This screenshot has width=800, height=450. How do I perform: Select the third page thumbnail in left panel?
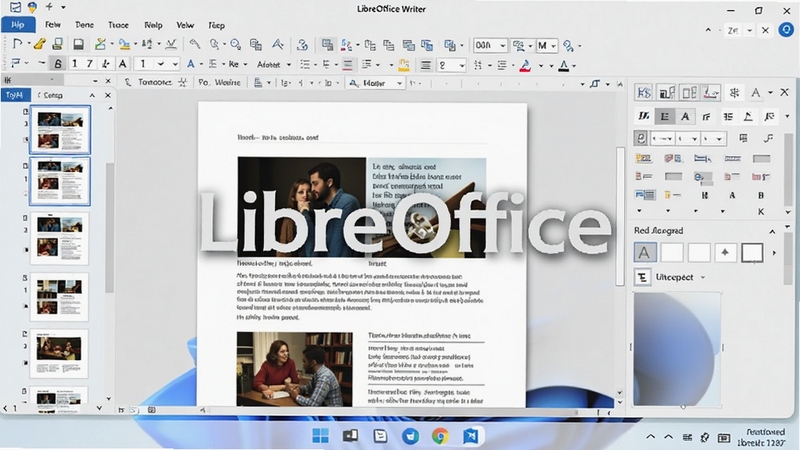(x=60, y=238)
